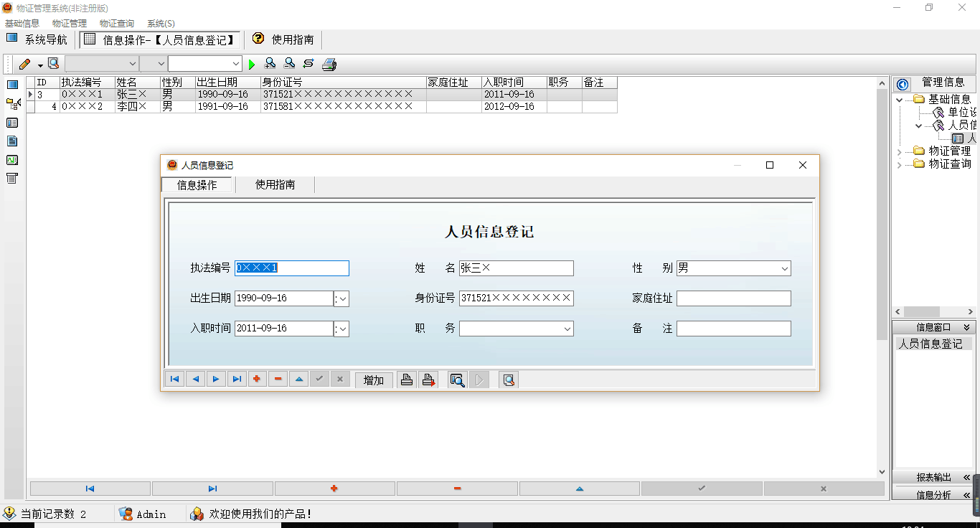This screenshot has width=980, height=528.
Task: Click the bottom list icon in the left sidebar
Action: click(x=12, y=178)
